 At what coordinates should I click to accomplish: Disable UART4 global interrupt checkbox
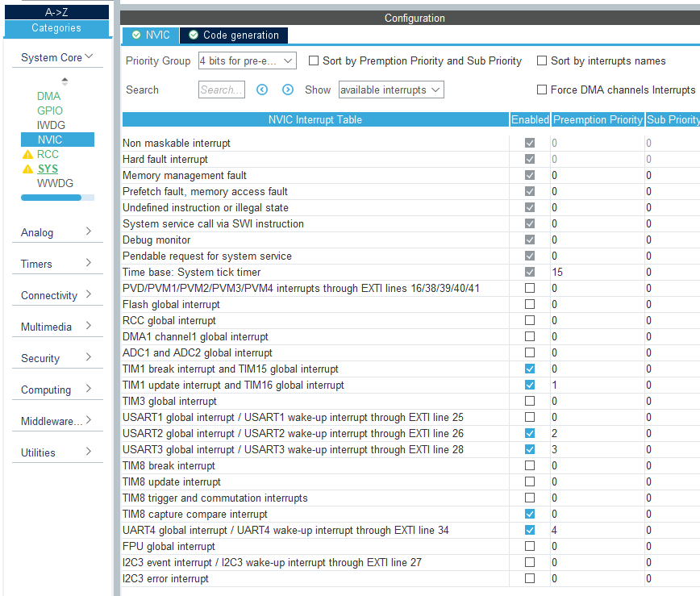530,530
